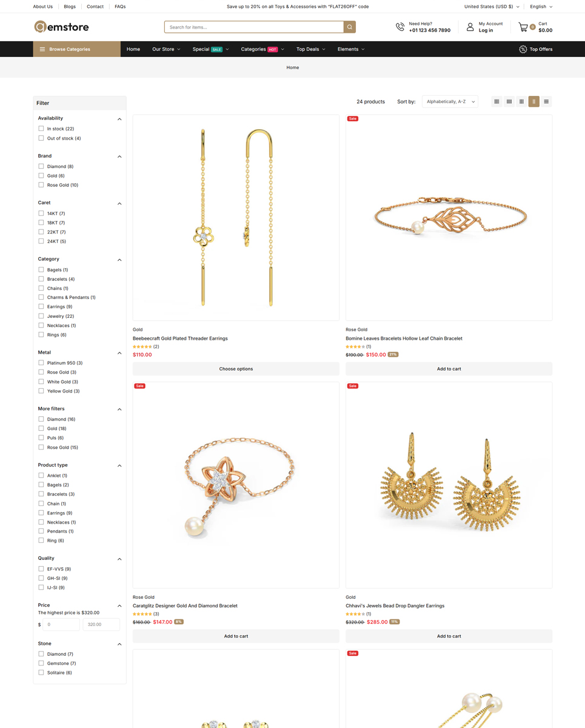The height and width of the screenshot is (728, 585).
Task: Click the phone help icon
Action: 400,27
